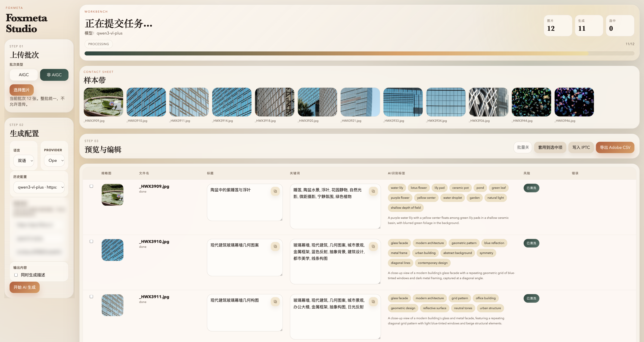Open the 语言 dropdown showing 双语
Viewport: 644px width, 342px height.
24,161
